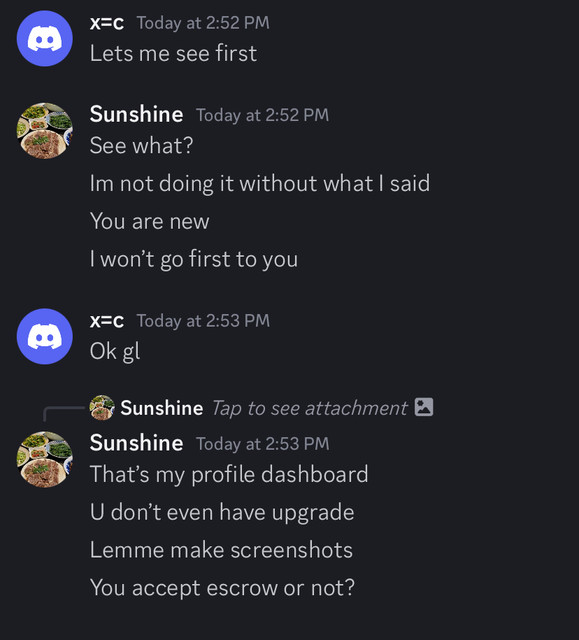Select message 'U don't even have upgrade'
Image resolution: width=579 pixels, height=640 pixels.
(x=222, y=512)
